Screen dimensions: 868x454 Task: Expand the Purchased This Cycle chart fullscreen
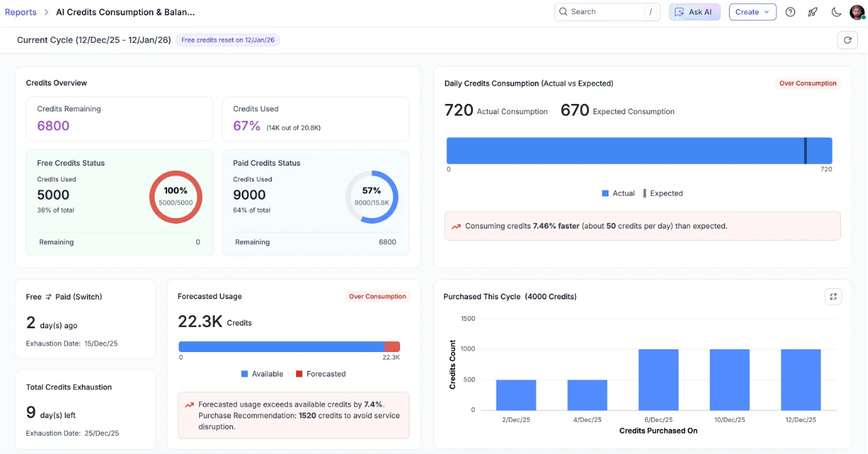click(x=833, y=296)
